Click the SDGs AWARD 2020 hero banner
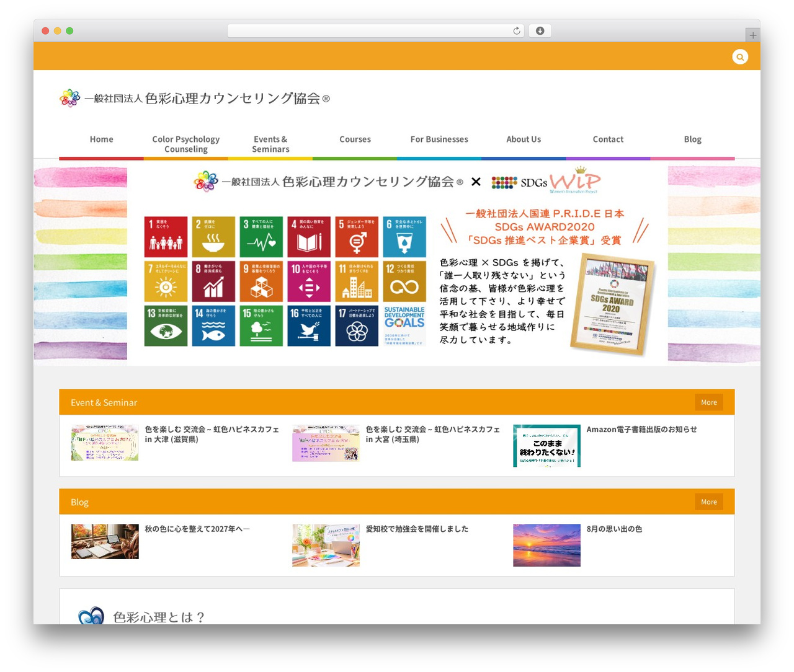The image size is (794, 672). (397, 263)
